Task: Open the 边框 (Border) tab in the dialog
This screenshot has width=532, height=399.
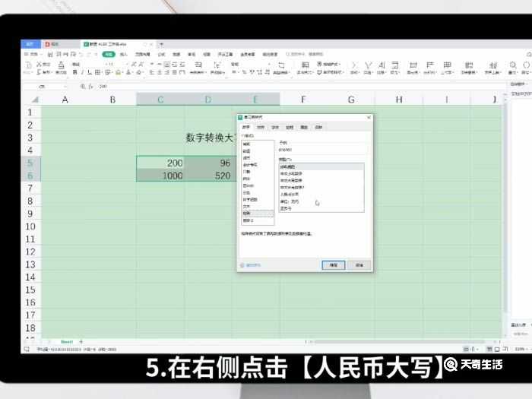Action: [290, 127]
